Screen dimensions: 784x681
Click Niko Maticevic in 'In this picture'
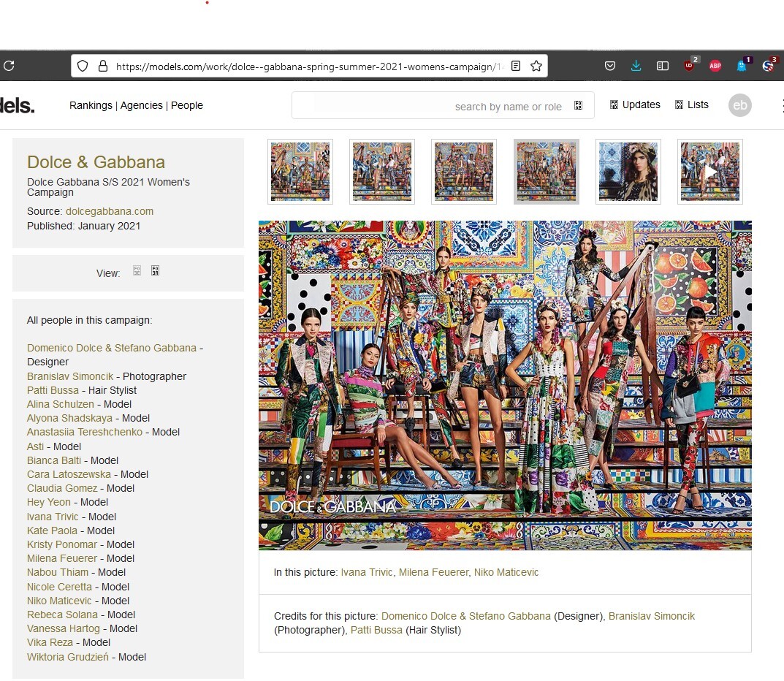tap(506, 573)
